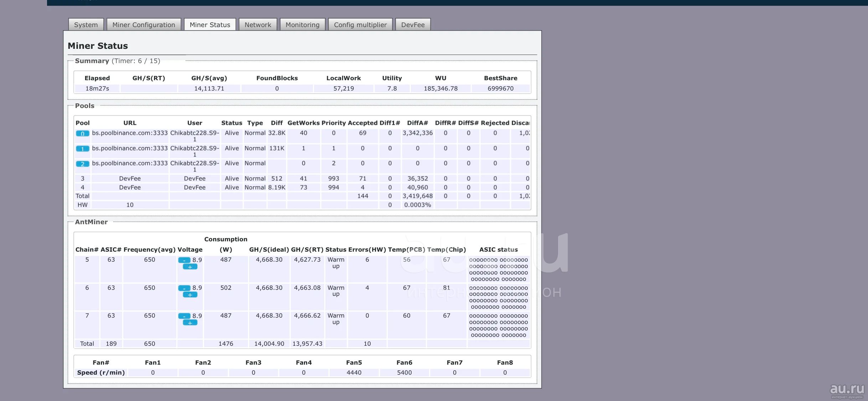The height and width of the screenshot is (401, 868).
Task: Click the GetWorks column header
Action: click(x=304, y=123)
